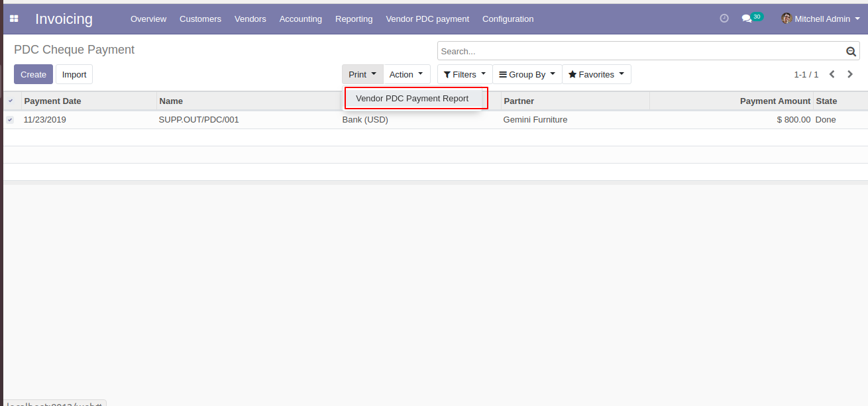Toggle the select-all header checkbox
Viewport: 868px width, 406px height.
tap(10, 101)
